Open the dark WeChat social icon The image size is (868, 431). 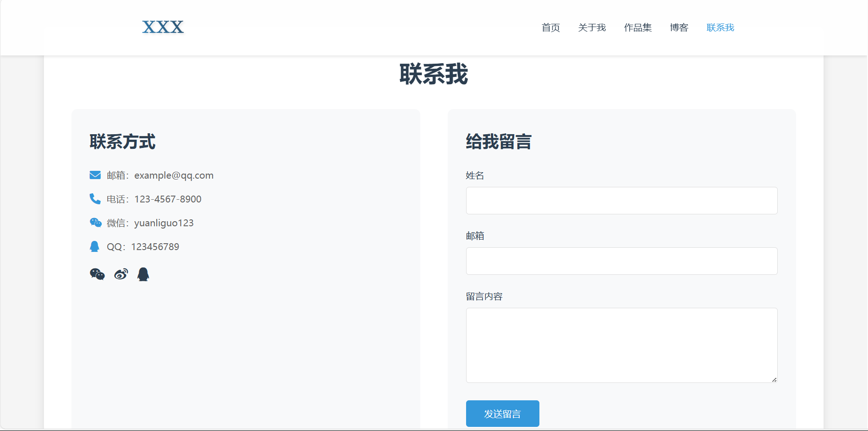97,274
